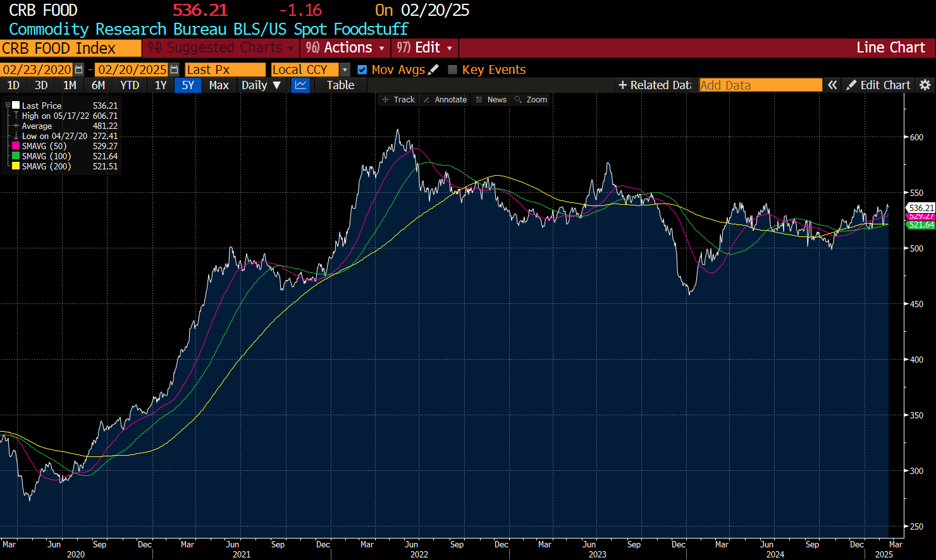Image resolution: width=936 pixels, height=560 pixels.
Task: Select the 6M time range tab
Action: tap(98, 85)
